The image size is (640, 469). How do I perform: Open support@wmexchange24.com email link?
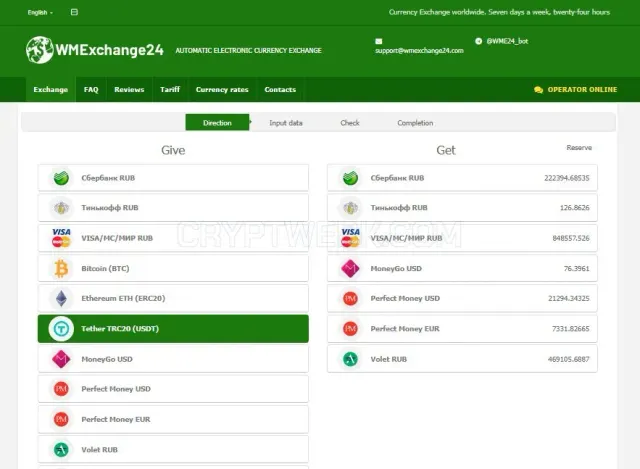pos(419,51)
